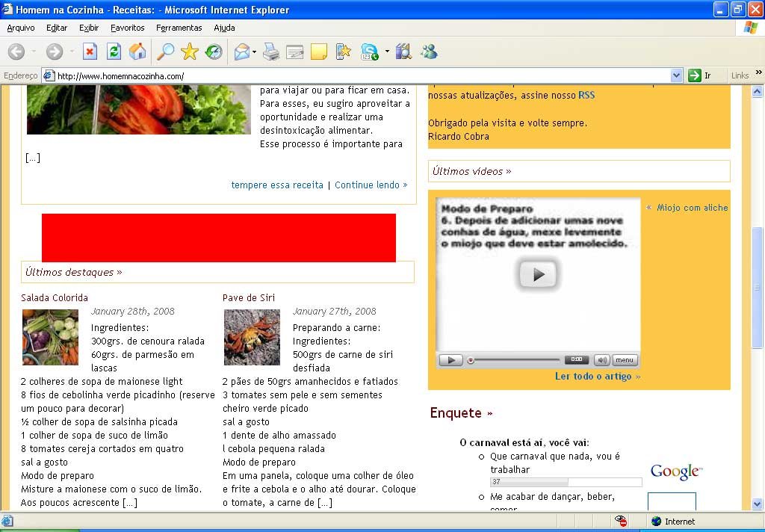Go to the Home page icon
The height and width of the screenshot is (532, 765).
[x=137, y=52]
